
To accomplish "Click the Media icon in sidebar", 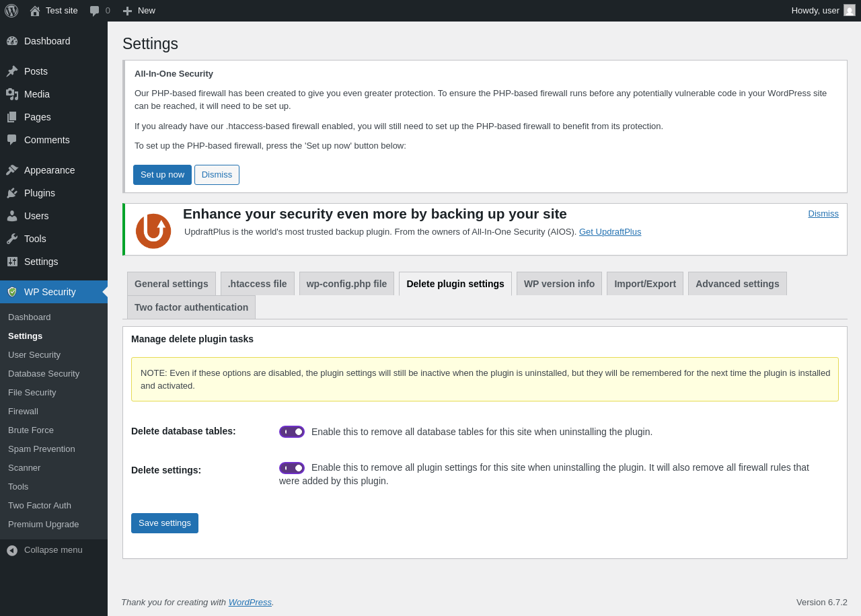I will click(12, 94).
